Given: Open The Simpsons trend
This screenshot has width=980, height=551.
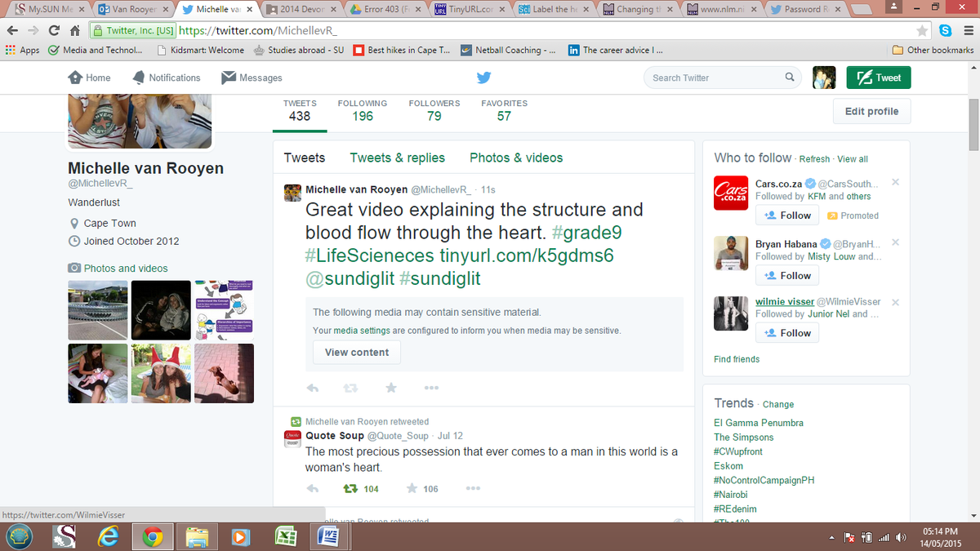Looking at the screenshot, I should 744,438.
